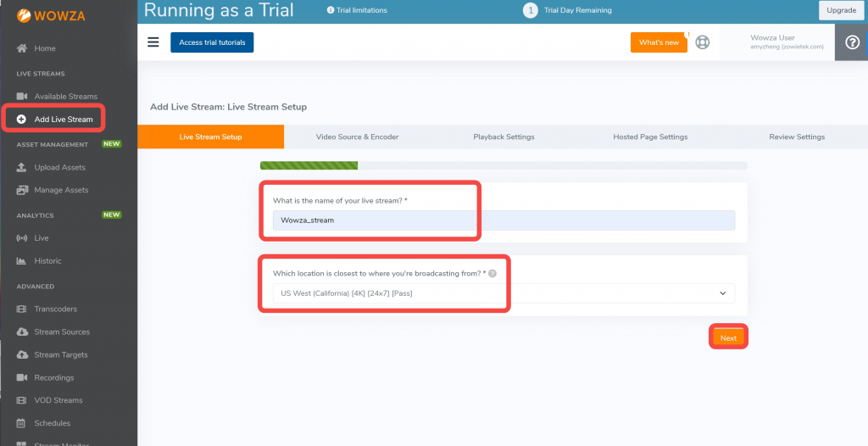Viewport: 868px width, 446px height.
Task: Click the Stream Sources cloud icon
Action: click(21, 332)
